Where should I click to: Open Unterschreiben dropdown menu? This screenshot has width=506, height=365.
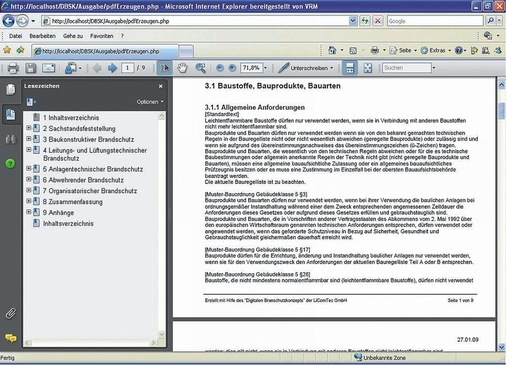coord(306,68)
